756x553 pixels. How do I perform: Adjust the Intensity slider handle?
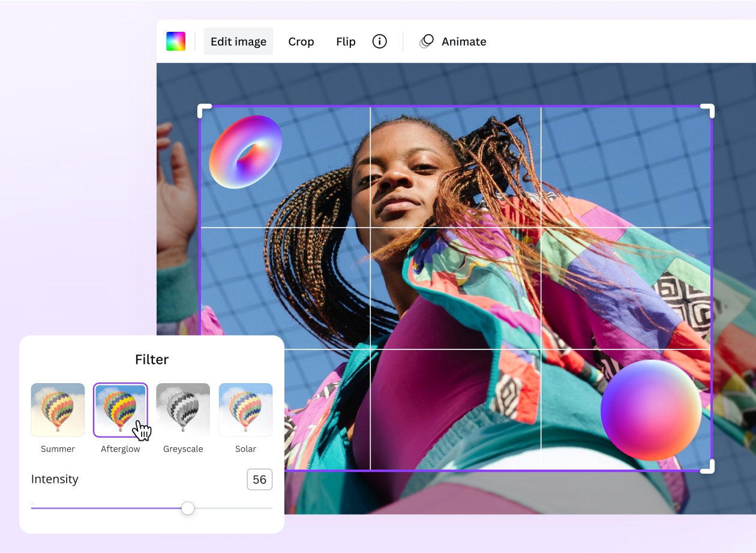tap(187, 508)
